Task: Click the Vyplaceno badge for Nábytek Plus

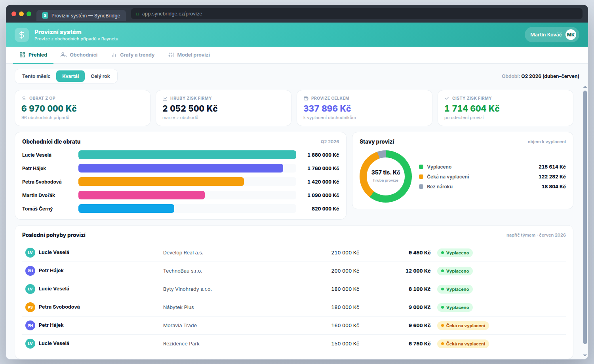Action: pyautogui.click(x=455, y=307)
